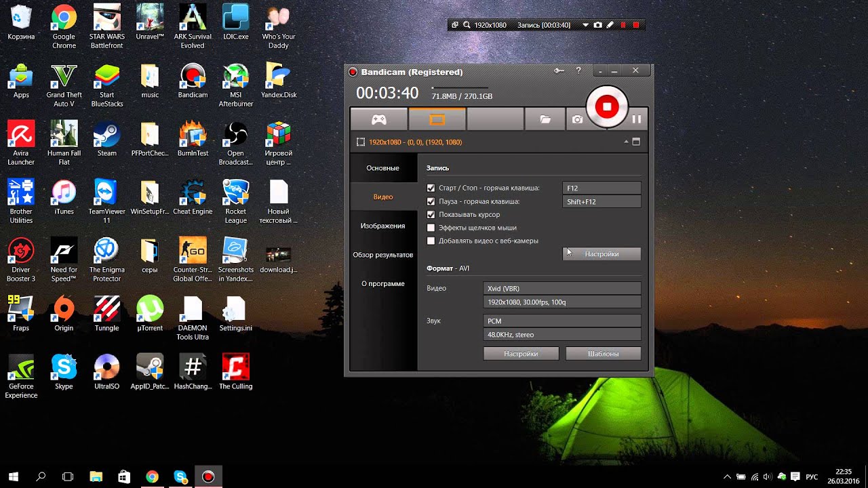Open Task View on taskbar
Screen dimensions: 868x488
68,477
